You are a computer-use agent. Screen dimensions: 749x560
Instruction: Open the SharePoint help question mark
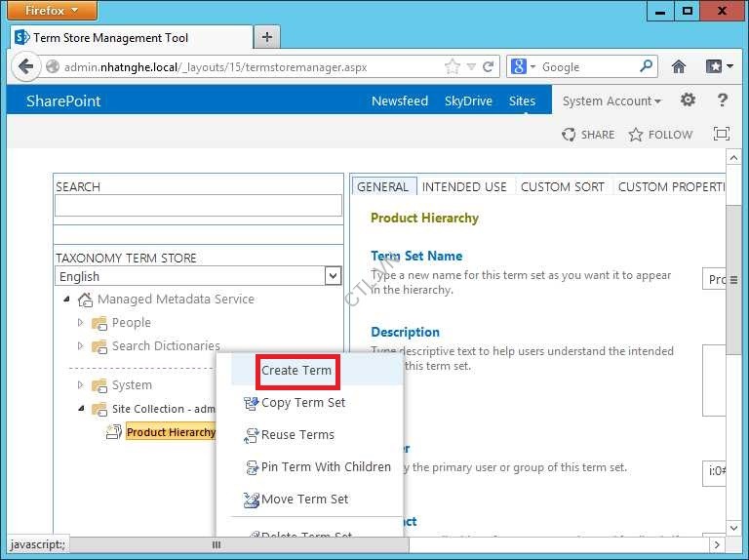coord(723,100)
